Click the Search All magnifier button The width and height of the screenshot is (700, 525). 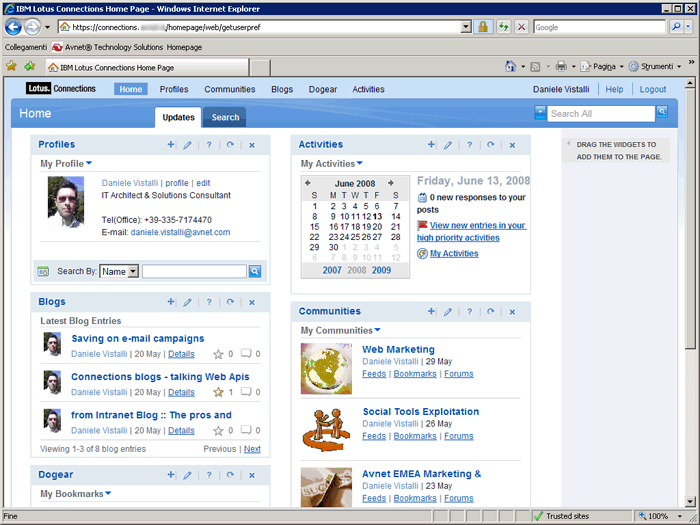(662, 112)
